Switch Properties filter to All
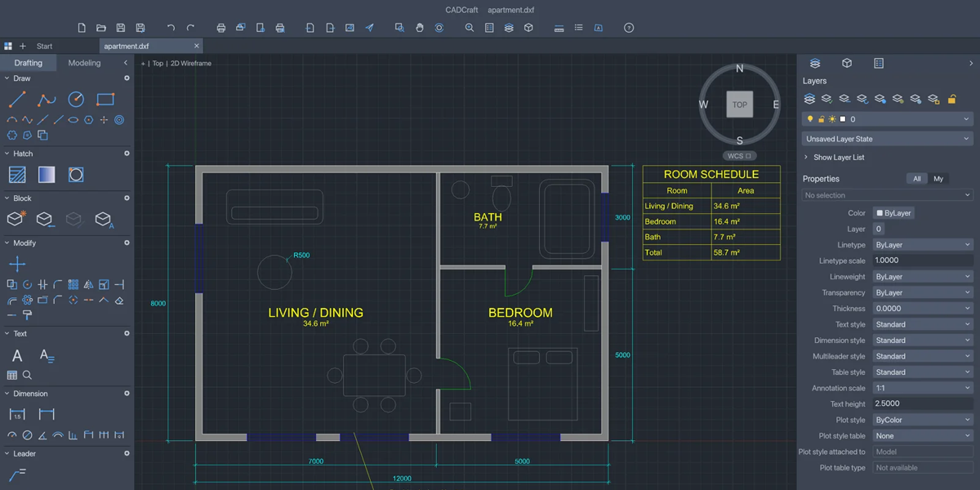 click(x=917, y=179)
